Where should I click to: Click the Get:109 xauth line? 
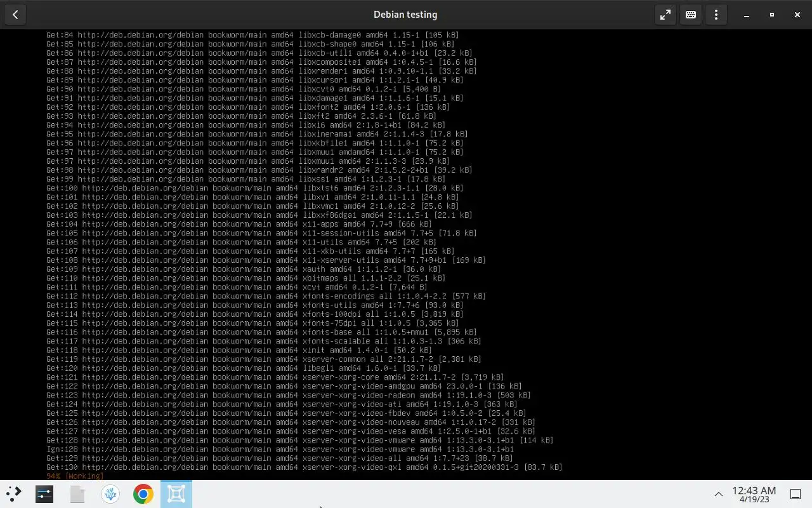[244, 269]
